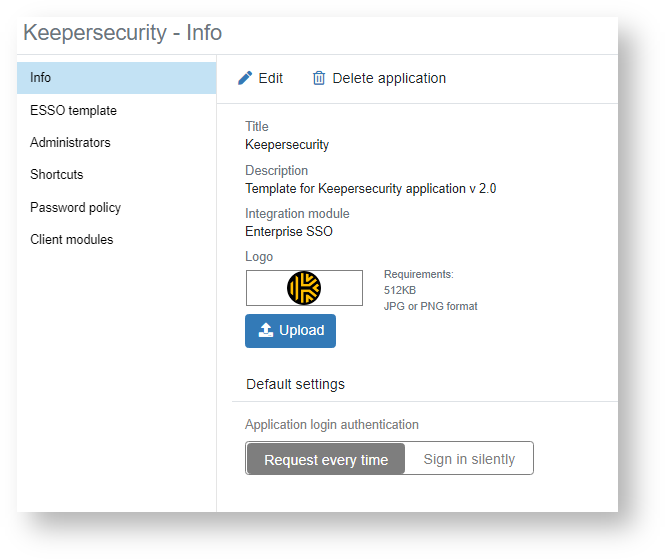This screenshot has height=560, width=666.
Task: Click the trash can icon
Action: tap(319, 78)
